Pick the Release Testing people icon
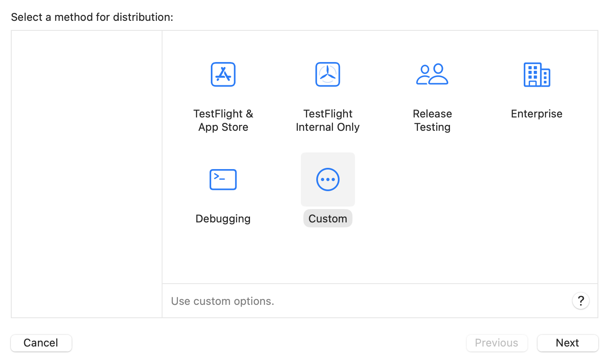 [432, 75]
